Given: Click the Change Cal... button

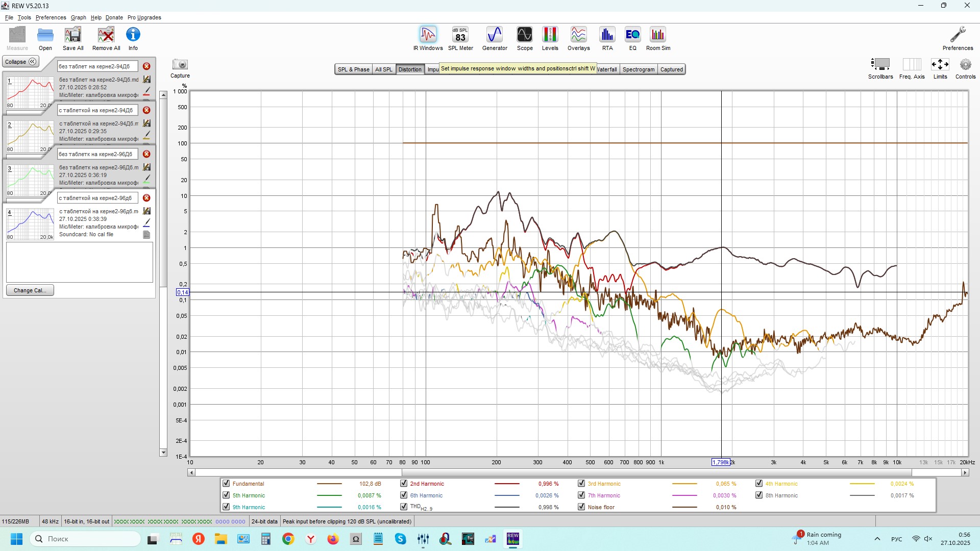Looking at the screenshot, I should coord(30,290).
